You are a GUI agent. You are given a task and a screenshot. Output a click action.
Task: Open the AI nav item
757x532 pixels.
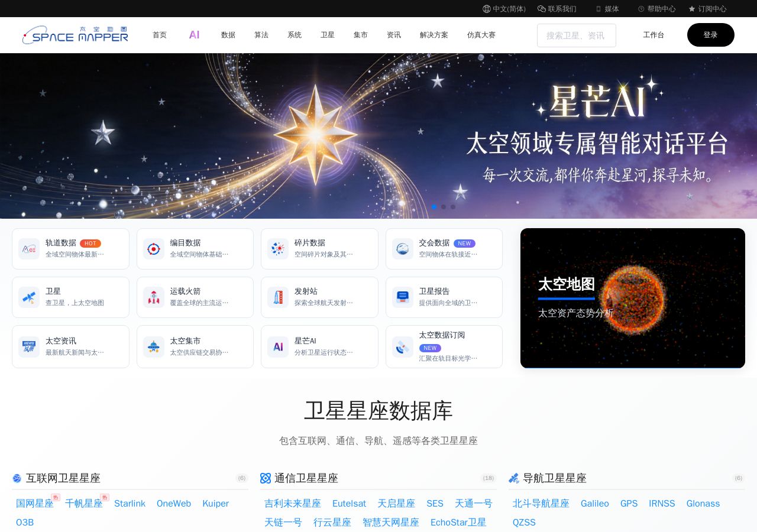[x=194, y=35]
